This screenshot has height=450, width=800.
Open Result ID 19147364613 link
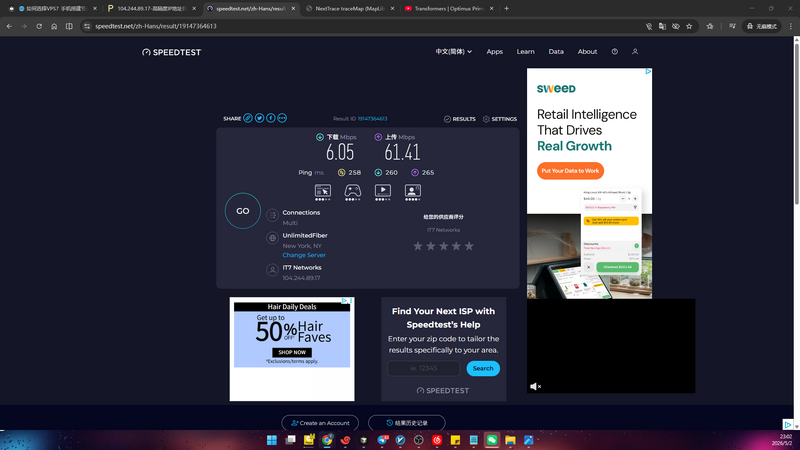(372, 119)
